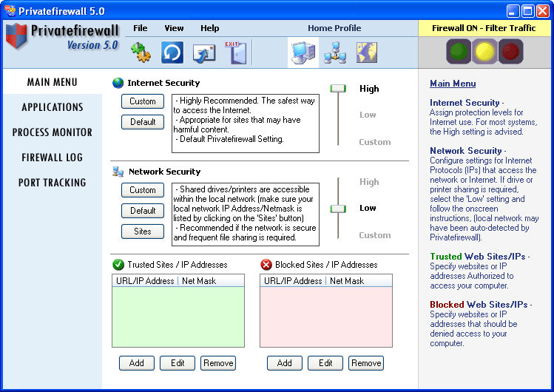The width and height of the screenshot is (554, 392).
Task: Open the File menu
Action: 141,28
